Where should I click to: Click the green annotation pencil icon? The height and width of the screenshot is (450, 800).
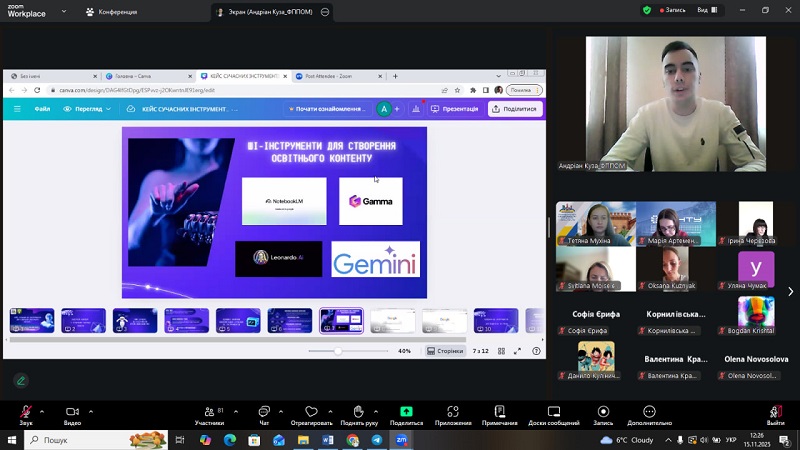pyautogui.click(x=20, y=380)
